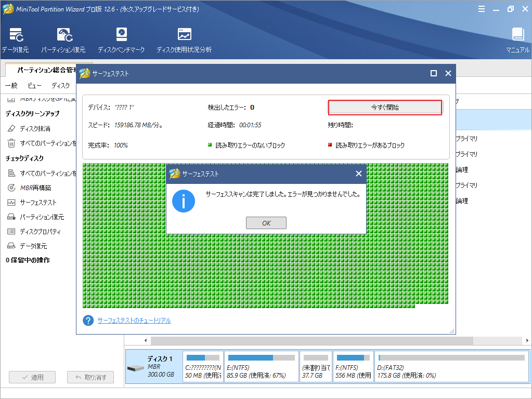Click the horizontal scrollbar thumb

point(312,340)
